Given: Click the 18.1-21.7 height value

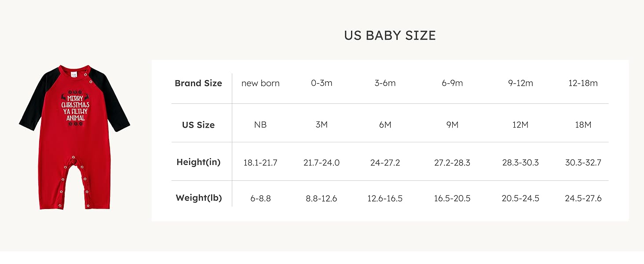Looking at the screenshot, I should (260, 163).
